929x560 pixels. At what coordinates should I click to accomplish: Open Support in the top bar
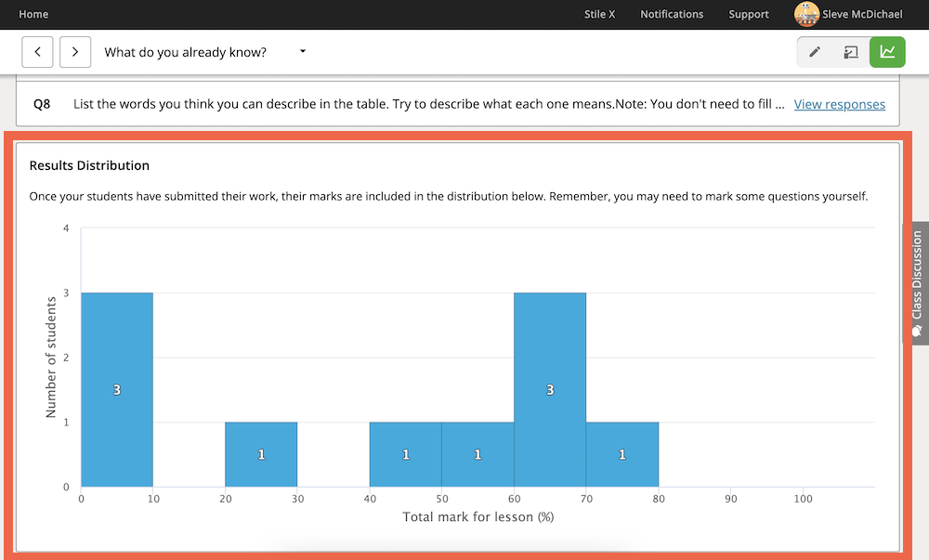tap(748, 14)
